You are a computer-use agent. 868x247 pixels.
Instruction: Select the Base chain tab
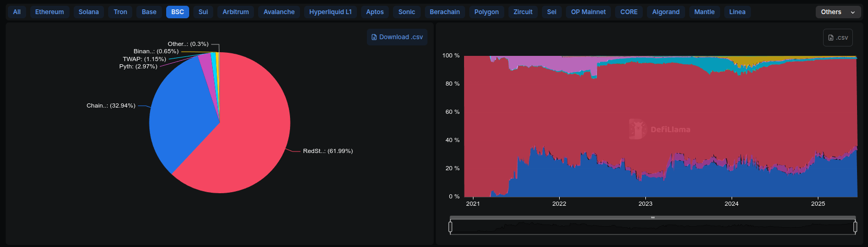(x=149, y=12)
